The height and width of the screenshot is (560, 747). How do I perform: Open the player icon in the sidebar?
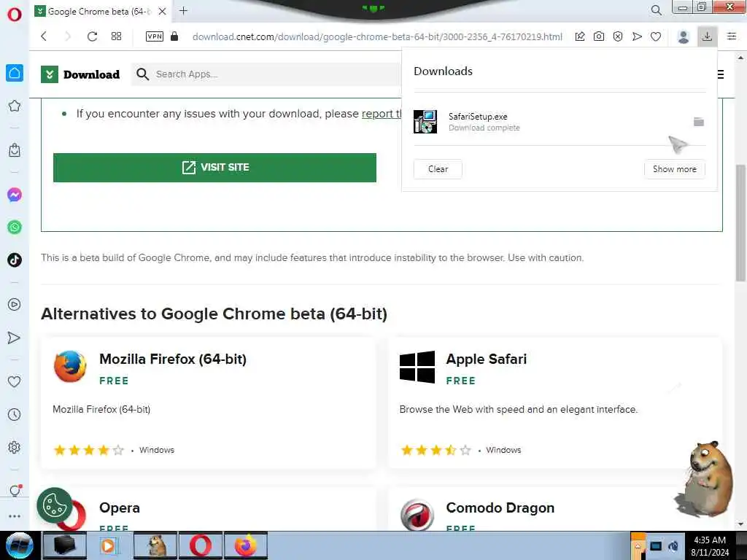[15, 304]
